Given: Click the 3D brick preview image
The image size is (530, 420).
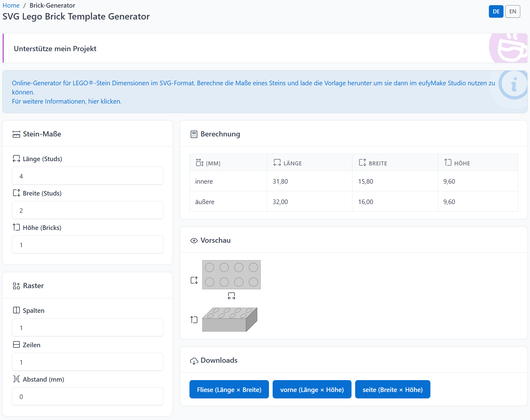Looking at the screenshot, I should (x=230, y=319).
